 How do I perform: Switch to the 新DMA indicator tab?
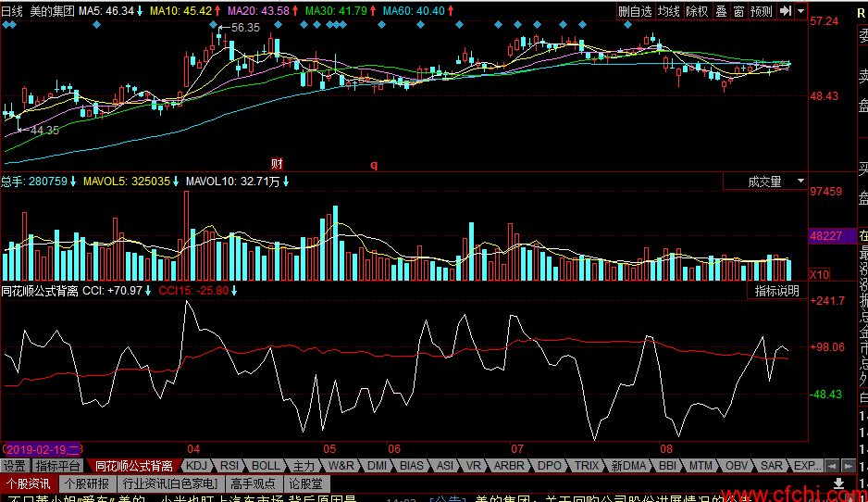[628, 466]
